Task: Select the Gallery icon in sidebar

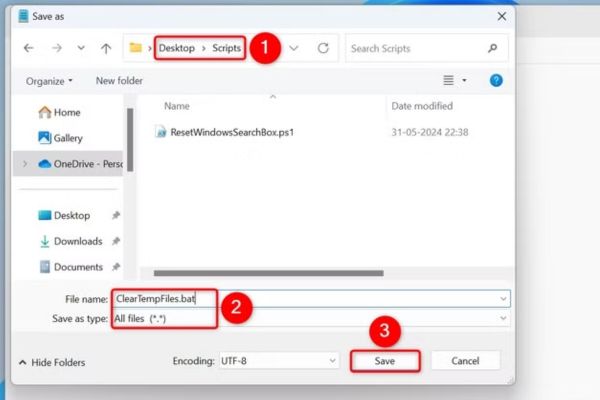Action: coord(44,138)
